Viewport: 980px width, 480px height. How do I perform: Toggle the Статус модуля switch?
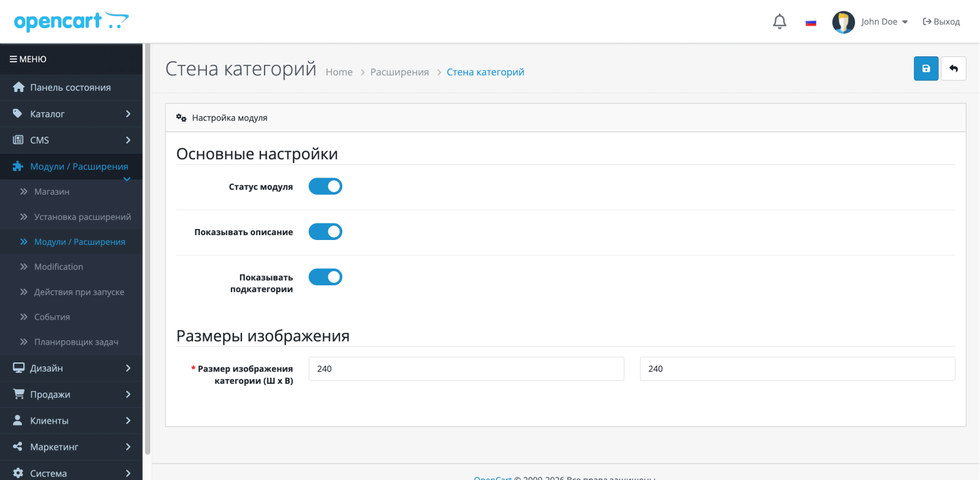coord(325,186)
